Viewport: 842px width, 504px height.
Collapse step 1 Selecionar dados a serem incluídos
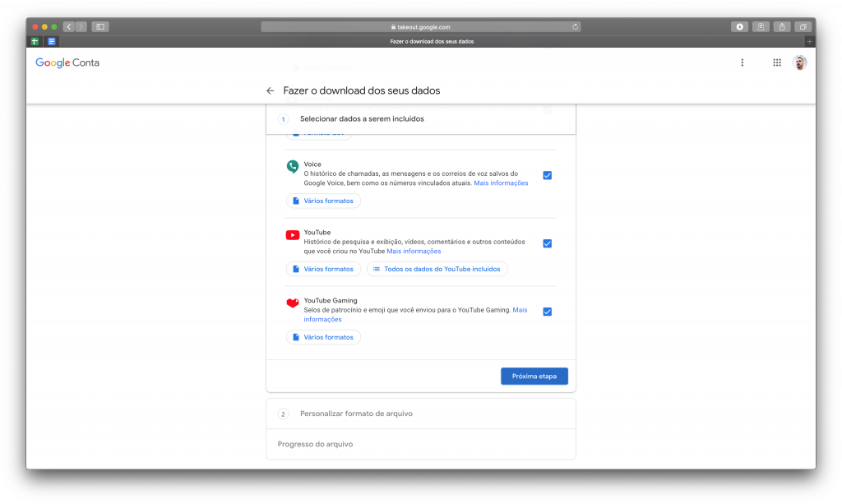coord(421,119)
